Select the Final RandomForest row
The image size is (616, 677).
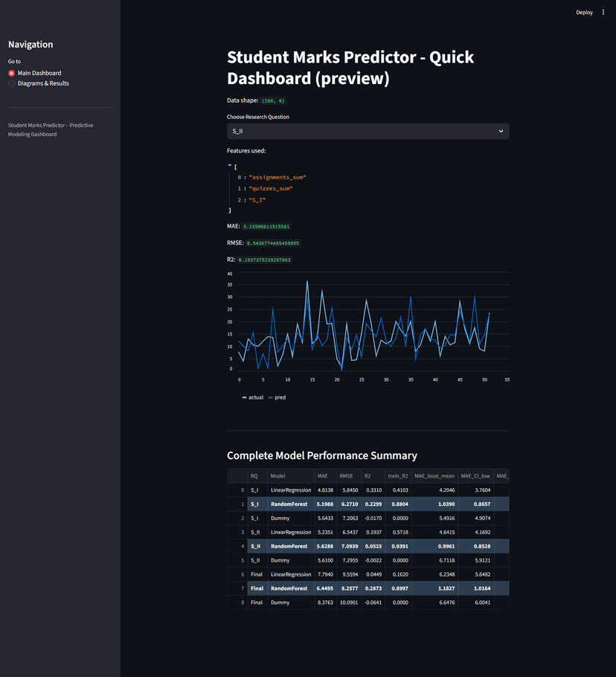point(368,588)
